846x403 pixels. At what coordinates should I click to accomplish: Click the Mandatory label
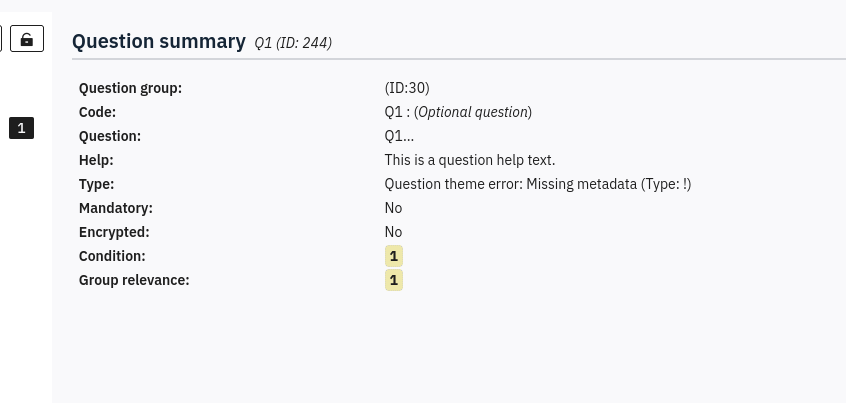click(116, 208)
